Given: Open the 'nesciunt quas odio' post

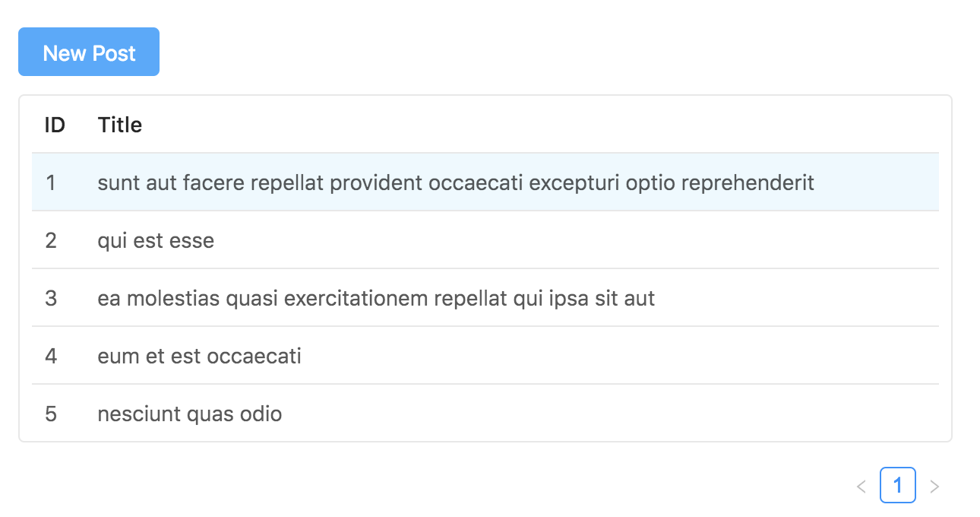Looking at the screenshot, I should tap(189, 414).
